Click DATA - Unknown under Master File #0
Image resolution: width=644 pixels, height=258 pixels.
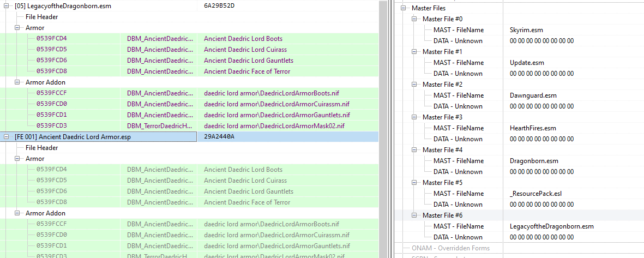pyautogui.click(x=458, y=41)
